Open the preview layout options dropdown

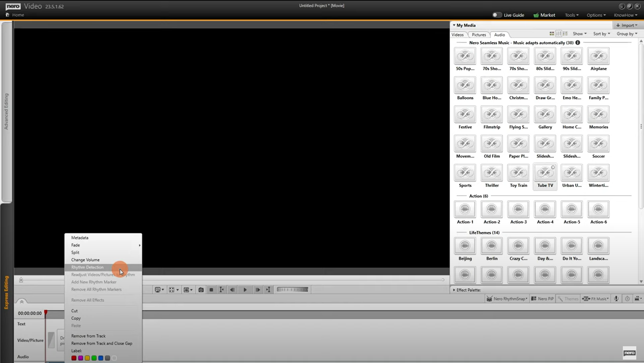[188, 290]
